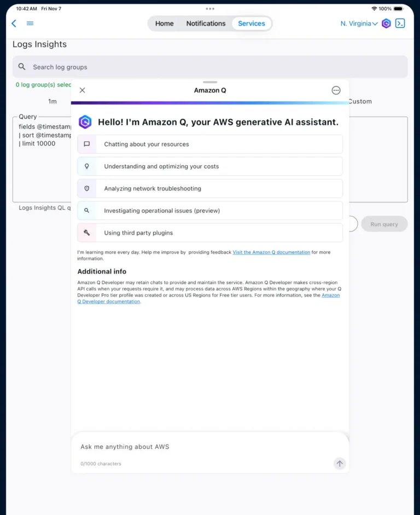Screen dimensions: 420x515
Task: Focus the Search log groups field
Action: pyautogui.click(x=210, y=67)
